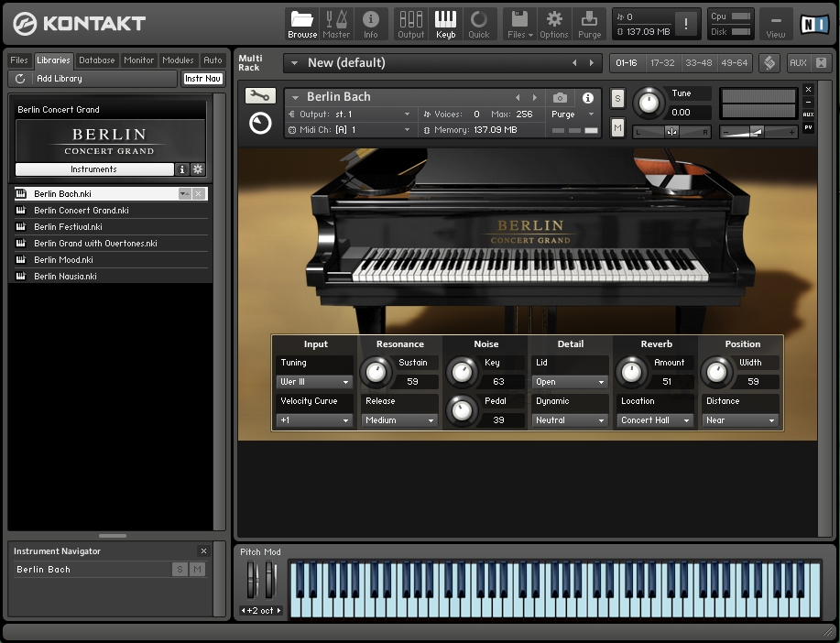Mute the Berlin Bach instrument
This screenshot has width=840, height=643.
tap(617, 127)
